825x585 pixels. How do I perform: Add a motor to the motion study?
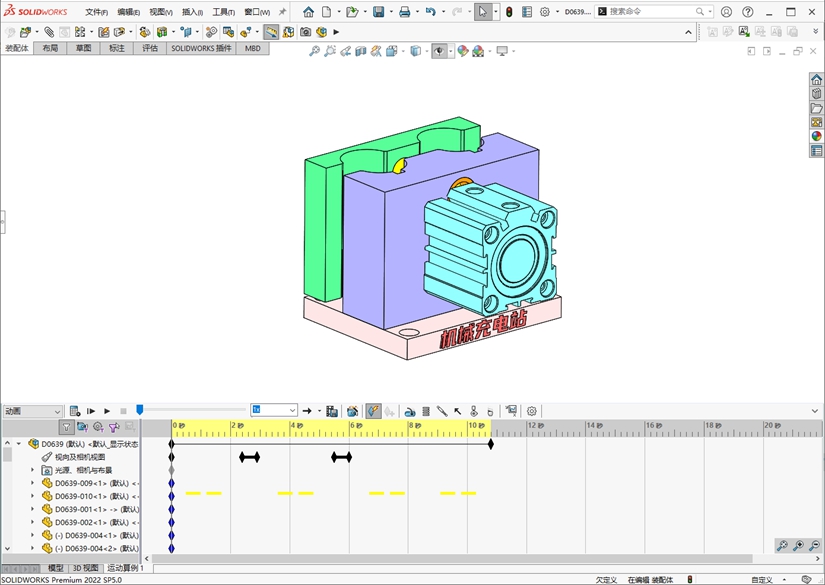click(410, 411)
